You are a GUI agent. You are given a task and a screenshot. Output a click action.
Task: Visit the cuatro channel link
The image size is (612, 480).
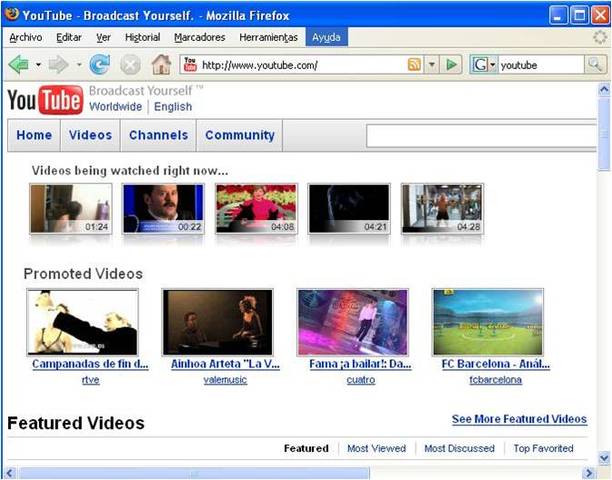[x=361, y=380]
